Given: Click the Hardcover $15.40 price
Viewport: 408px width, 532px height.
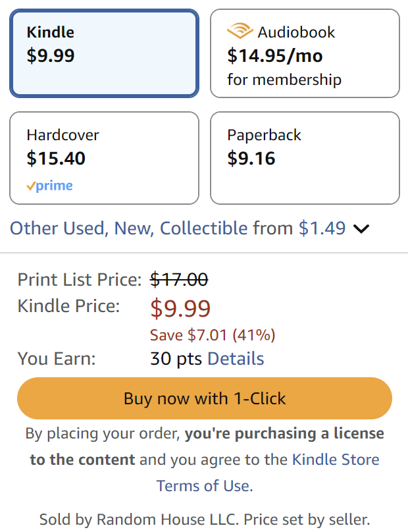Looking at the screenshot, I should tap(56, 159).
